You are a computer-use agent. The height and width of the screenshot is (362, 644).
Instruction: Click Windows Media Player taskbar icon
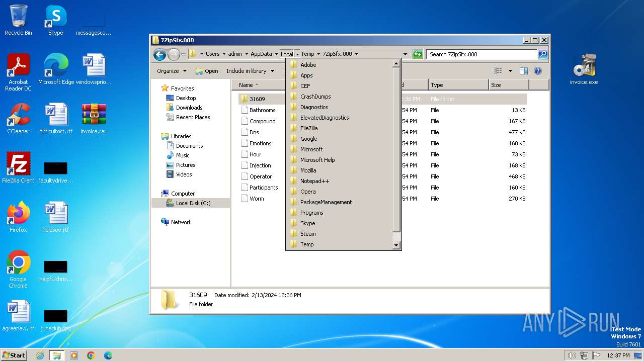74,355
